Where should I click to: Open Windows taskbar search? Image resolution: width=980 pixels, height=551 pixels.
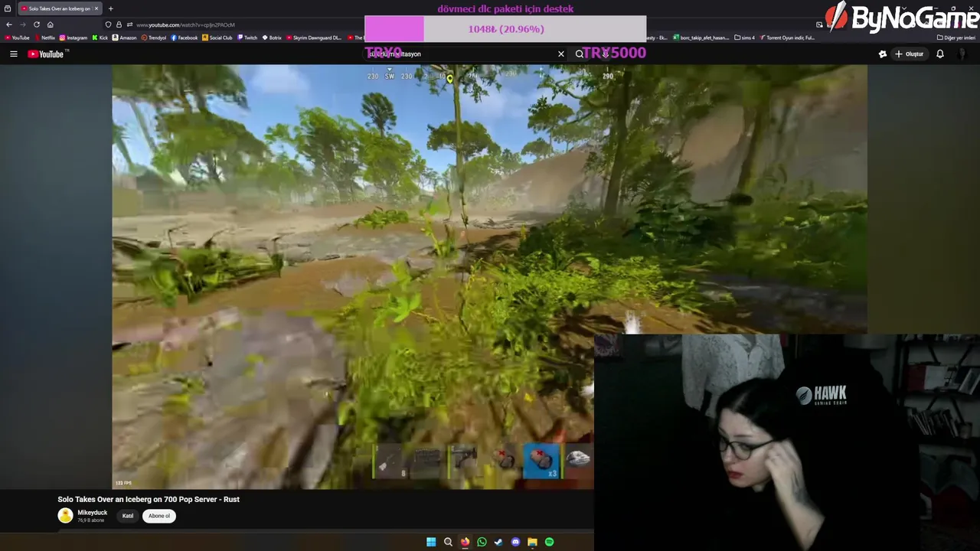(448, 542)
